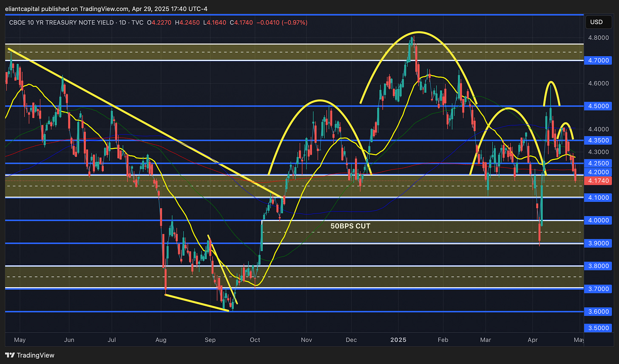Click the 4.0000 price level label
Viewport: 619px width, 364px height.
599,220
